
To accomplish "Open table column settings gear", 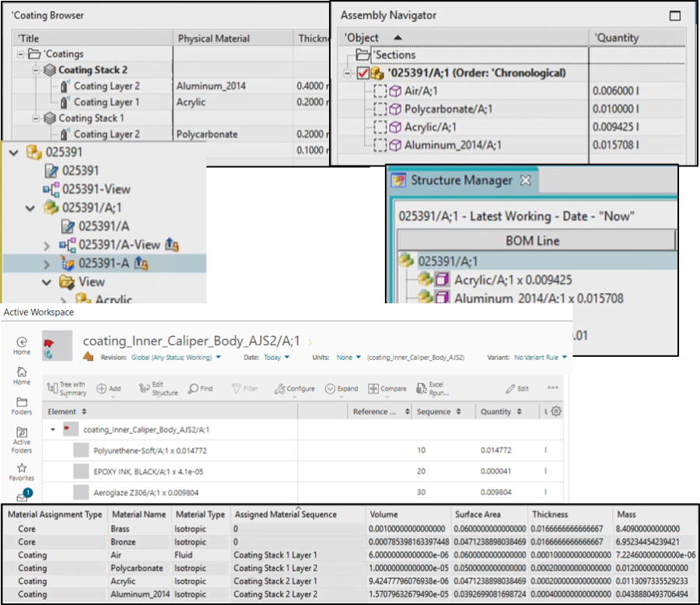I will pos(556,411).
